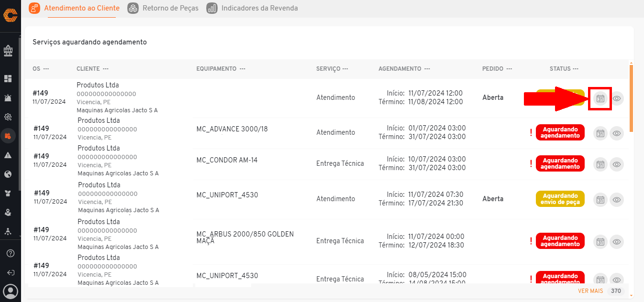
Task: Click the orange table vertical scrollbar
Action: [x=632, y=97]
